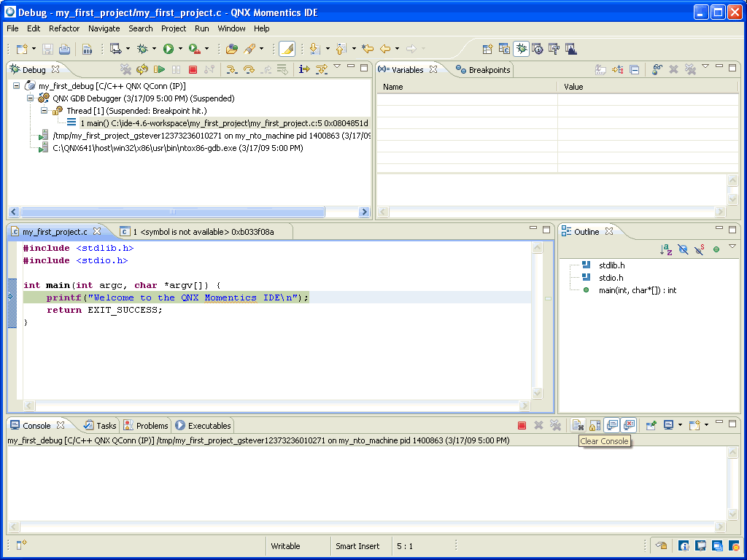This screenshot has width=747, height=560.
Task: Open the Run button dropdown arrow
Action: (x=179, y=49)
